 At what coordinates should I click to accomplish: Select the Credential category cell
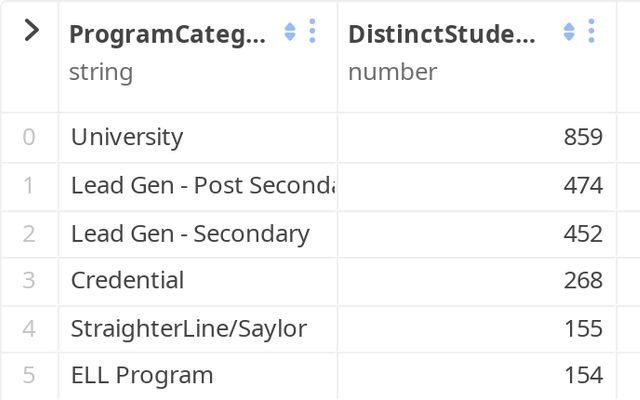click(127, 280)
